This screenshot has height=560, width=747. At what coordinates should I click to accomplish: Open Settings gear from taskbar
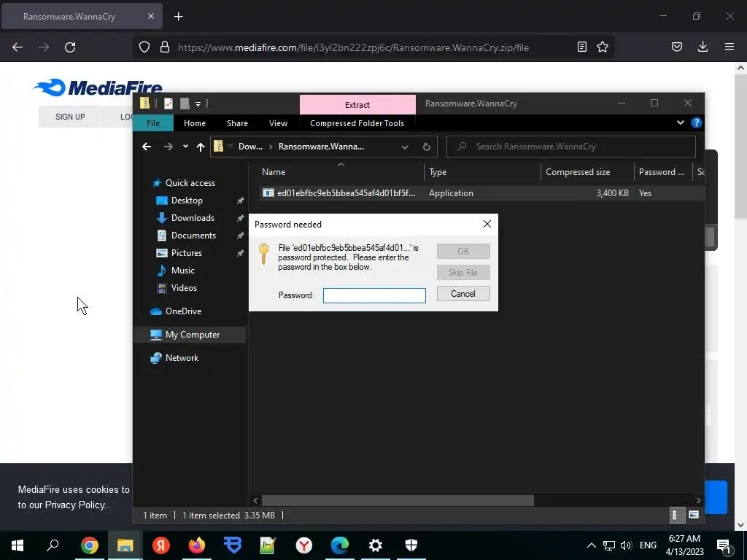(376, 545)
